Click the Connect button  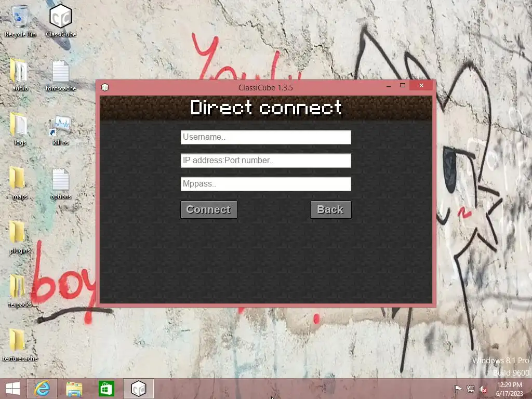click(x=209, y=210)
